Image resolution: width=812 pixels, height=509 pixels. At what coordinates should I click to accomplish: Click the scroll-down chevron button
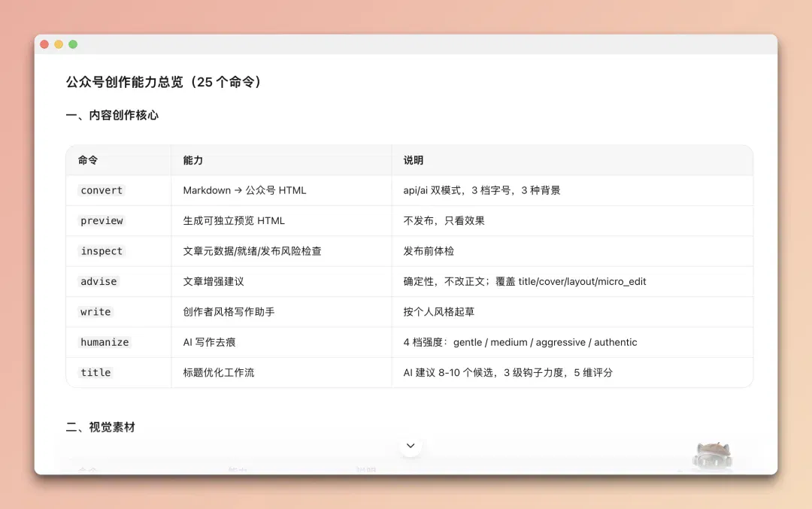click(x=411, y=446)
